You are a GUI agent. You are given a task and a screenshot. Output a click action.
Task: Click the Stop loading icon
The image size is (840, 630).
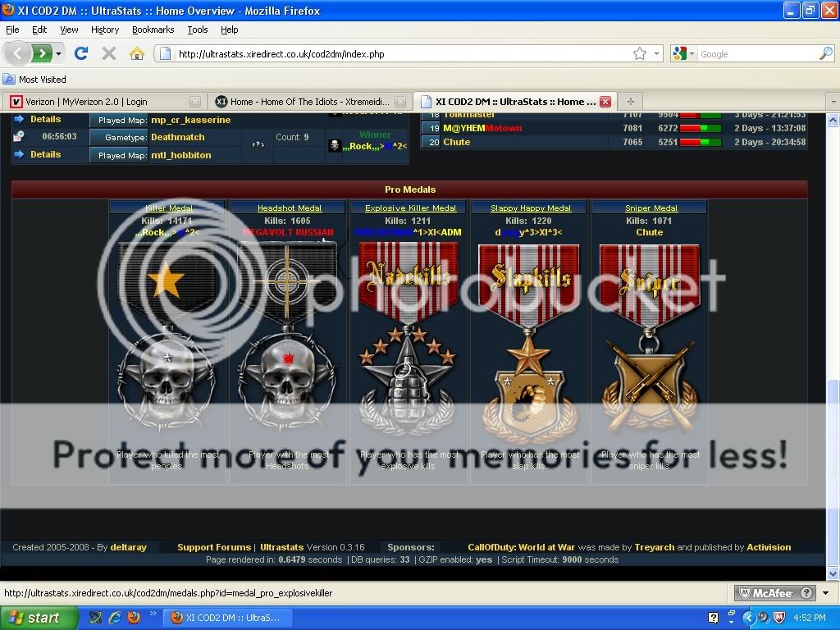(x=108, y=53)
